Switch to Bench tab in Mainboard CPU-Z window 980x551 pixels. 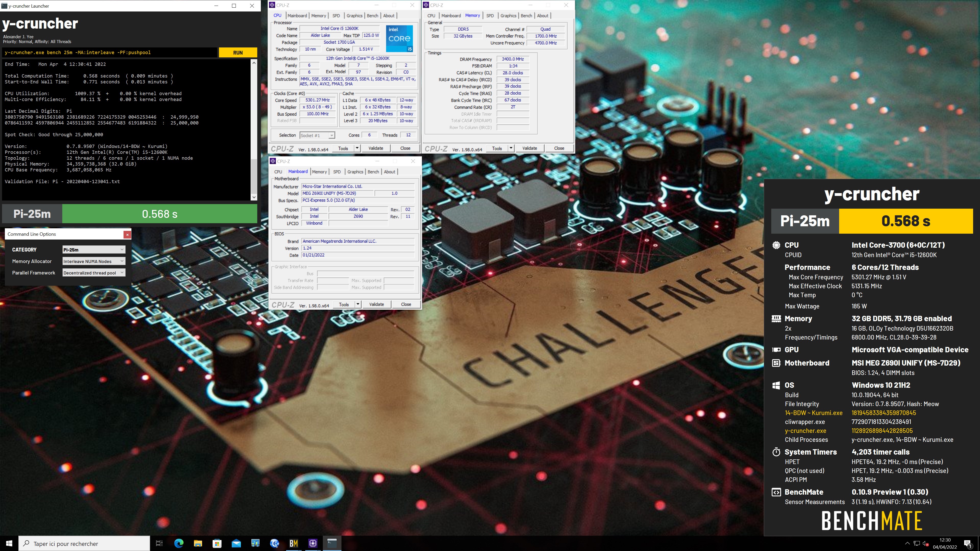pos(373,172)
